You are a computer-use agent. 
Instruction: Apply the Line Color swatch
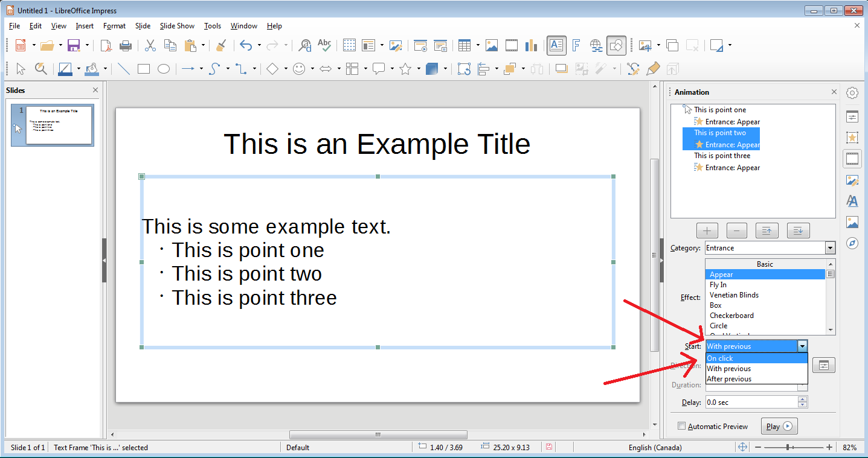click(x=65, y=69)
